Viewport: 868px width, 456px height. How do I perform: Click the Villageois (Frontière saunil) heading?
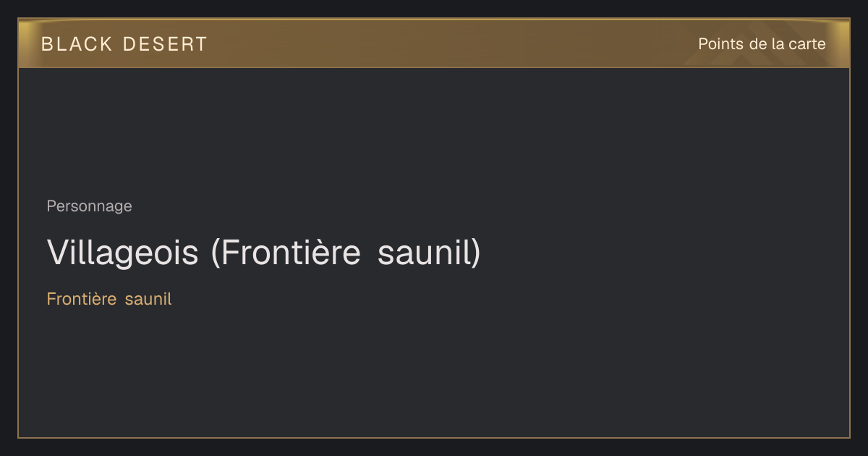263,253
